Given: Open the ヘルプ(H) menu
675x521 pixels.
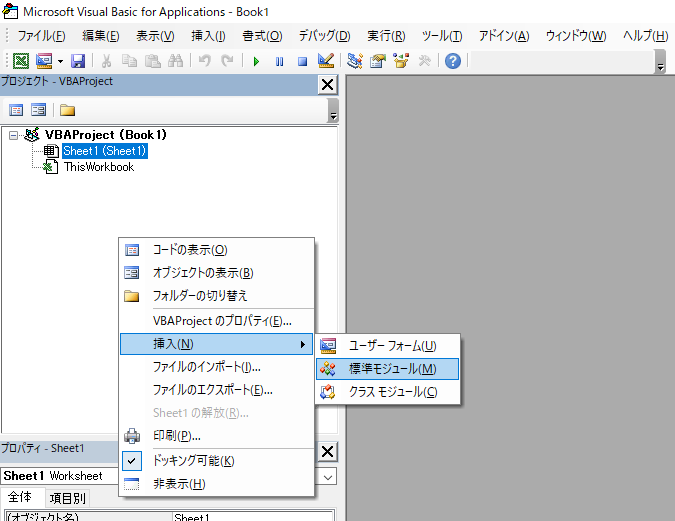Looking at the screenshot, I should (645, 36).
